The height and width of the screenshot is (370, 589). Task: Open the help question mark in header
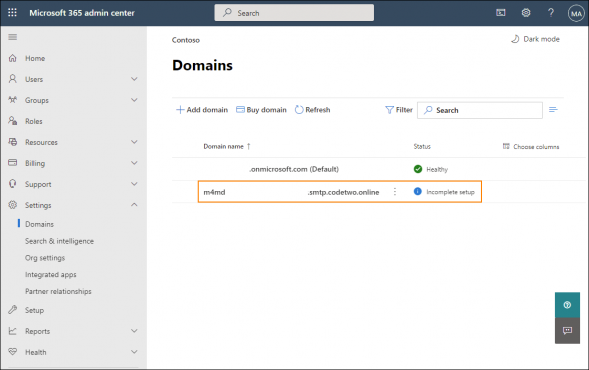(x=551, y=13)
